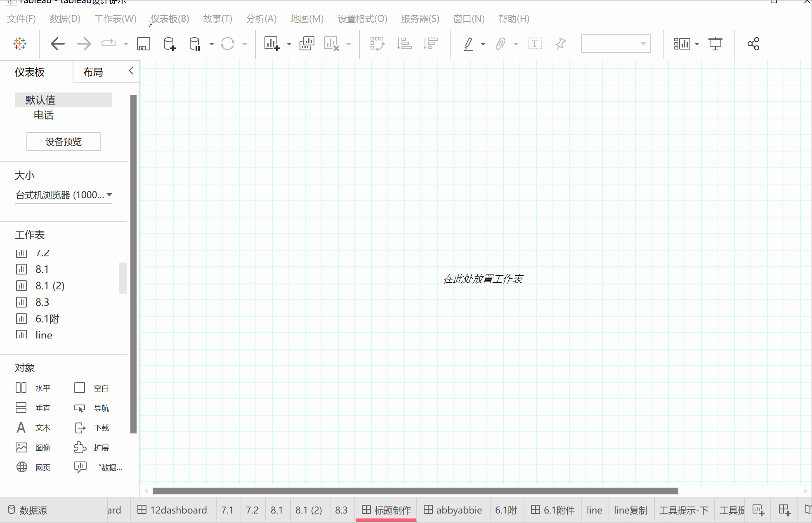812x523 pixels.
Task: Select the Image object (图像)
Action: point(34,447)
